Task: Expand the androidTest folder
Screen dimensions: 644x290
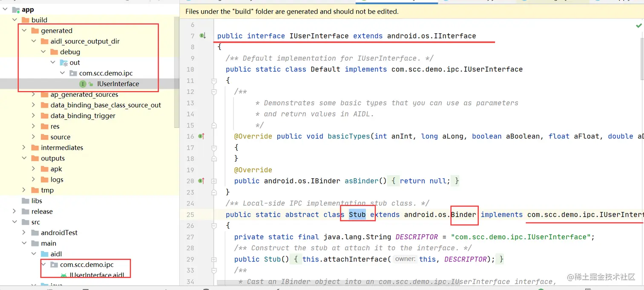Action: click(24, 233)
